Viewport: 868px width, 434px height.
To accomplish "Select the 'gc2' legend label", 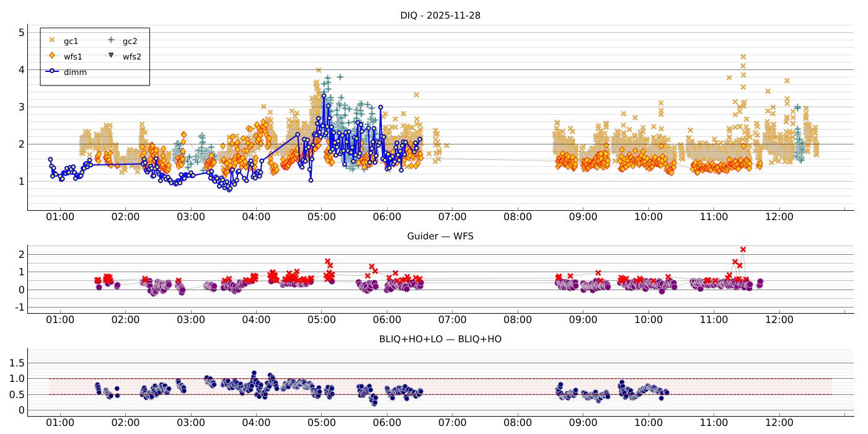I will (130, 42).
